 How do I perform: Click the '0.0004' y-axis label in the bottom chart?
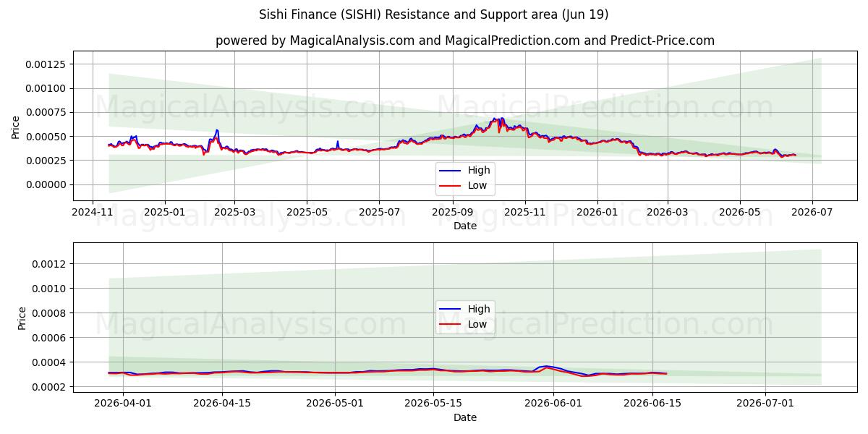tap(48, 362)
